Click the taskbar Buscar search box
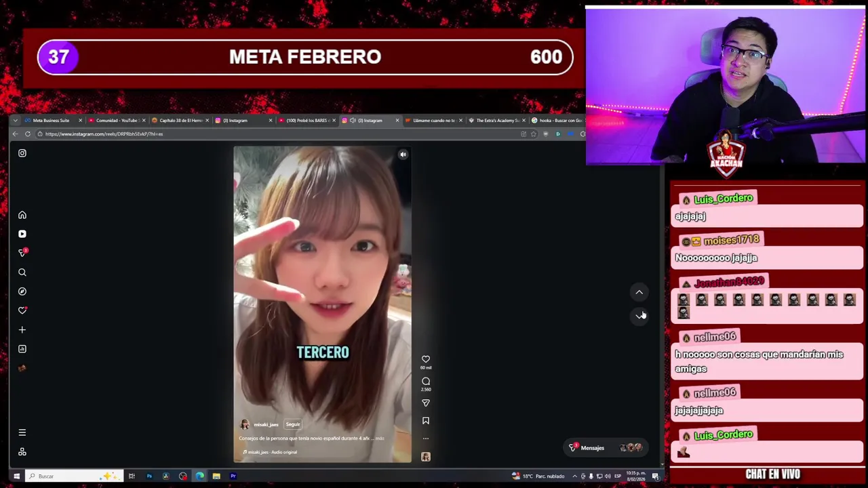The image size is (868, 488). pyautogui.click(x=74, y=476)
